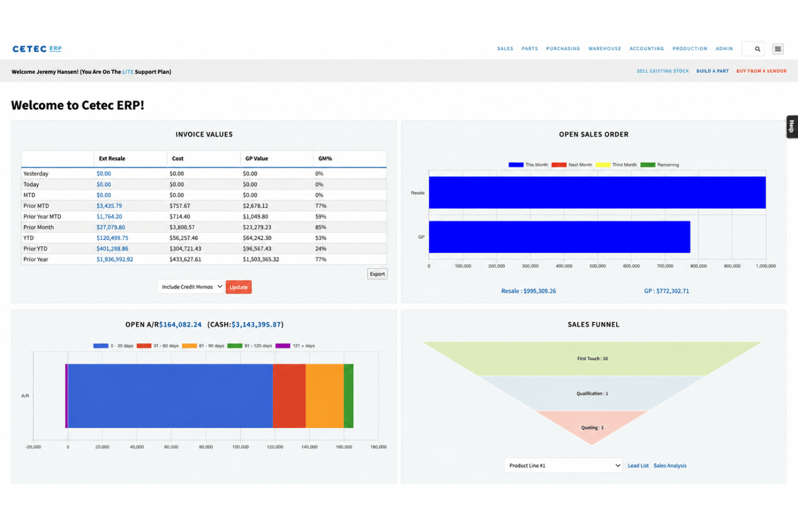
Task: Open the Help side tab
Action: [792, 127]
